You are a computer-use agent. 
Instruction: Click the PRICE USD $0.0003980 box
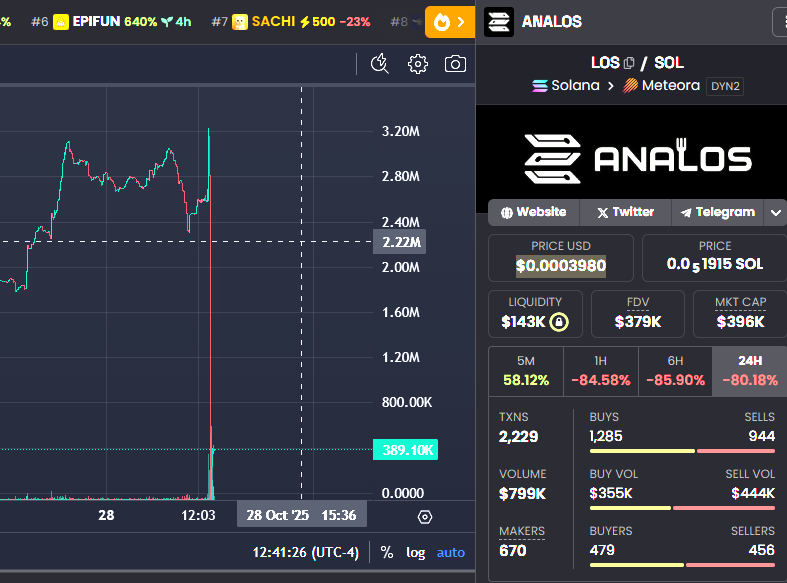pos(561,258)
